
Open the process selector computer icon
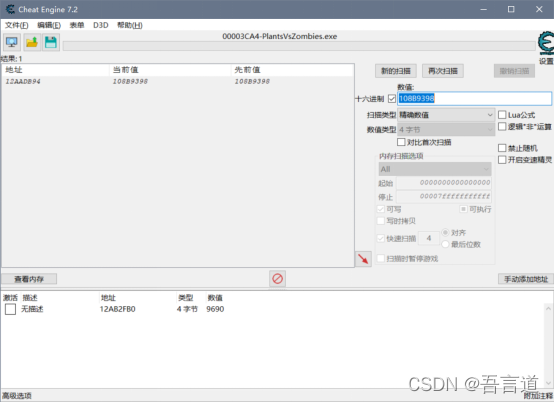pyautogui.click(x=12, y=42)
